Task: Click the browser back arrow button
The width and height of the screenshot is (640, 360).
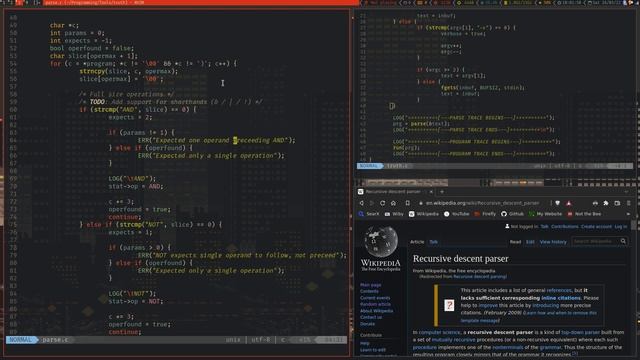Action: 362,203
